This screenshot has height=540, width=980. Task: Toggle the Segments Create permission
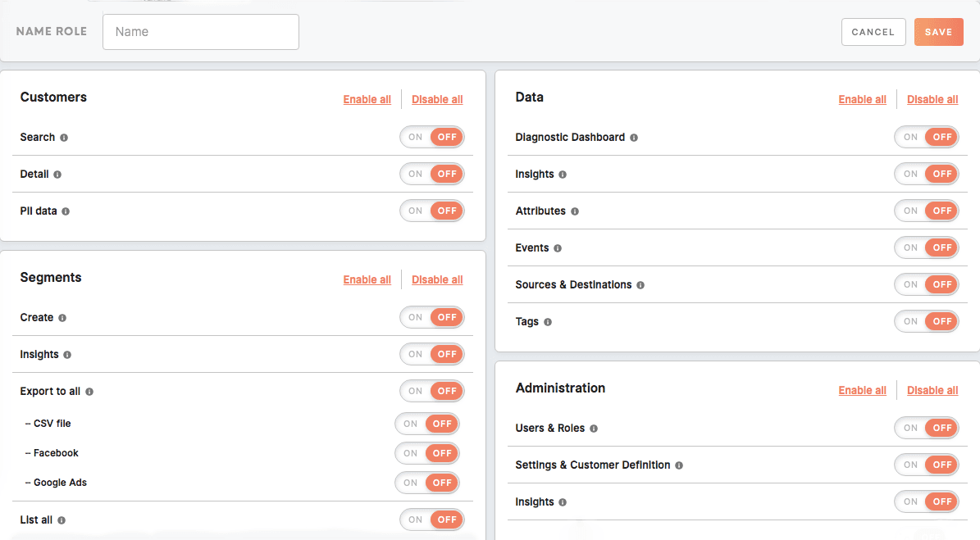(431, 317)
